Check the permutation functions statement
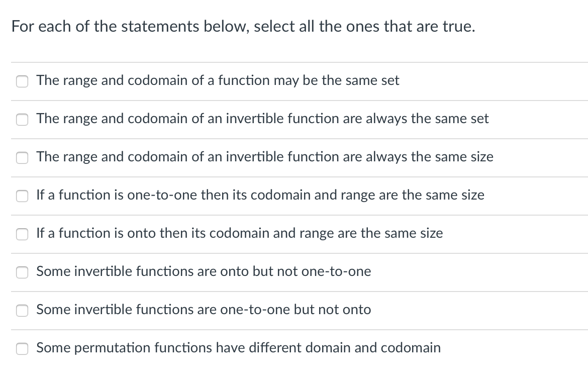The width and height of the screenshot is (588, 380). (x=22, y=348)
